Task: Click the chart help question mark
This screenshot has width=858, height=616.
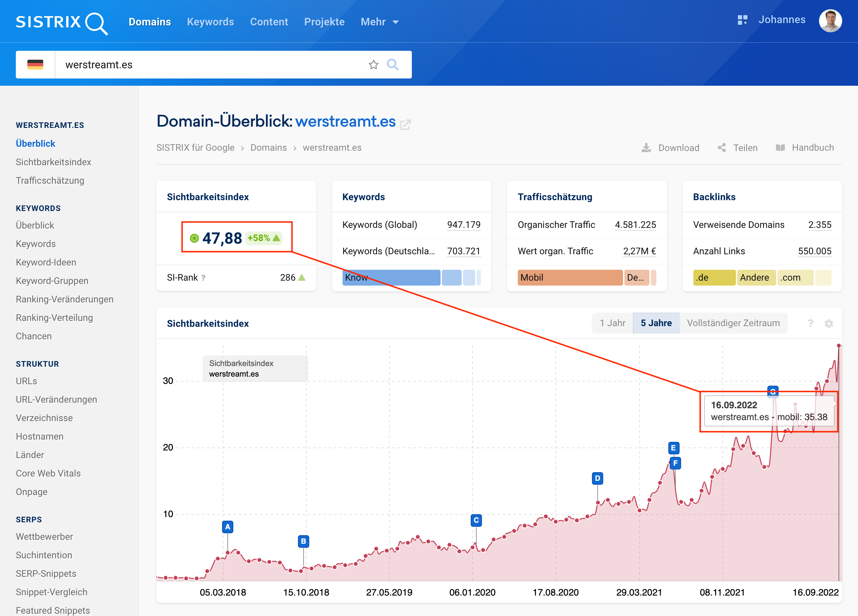Action: pyautogui.click(x=810, y=324)
